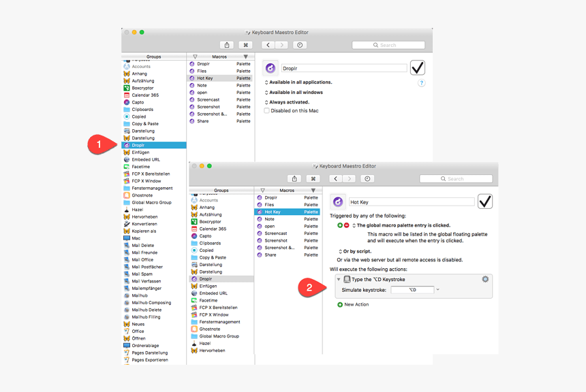Screen dimensions: 586x392
Task: Select Mail Spam group in back window
Action: coord(154,274)
